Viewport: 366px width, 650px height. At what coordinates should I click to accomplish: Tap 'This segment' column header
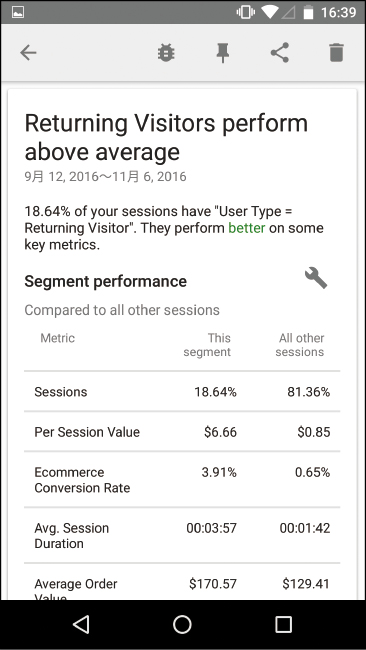(207, 345)
